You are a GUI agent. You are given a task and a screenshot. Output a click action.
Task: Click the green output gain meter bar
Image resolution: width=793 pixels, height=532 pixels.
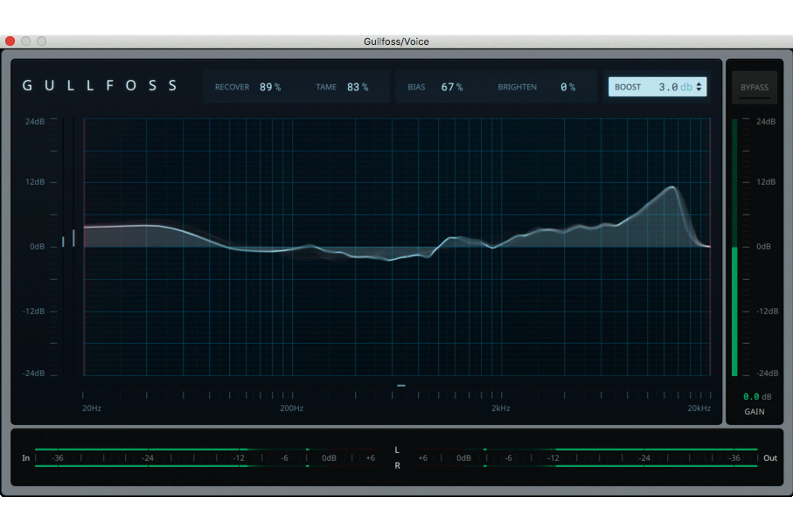tap(735, 311)
